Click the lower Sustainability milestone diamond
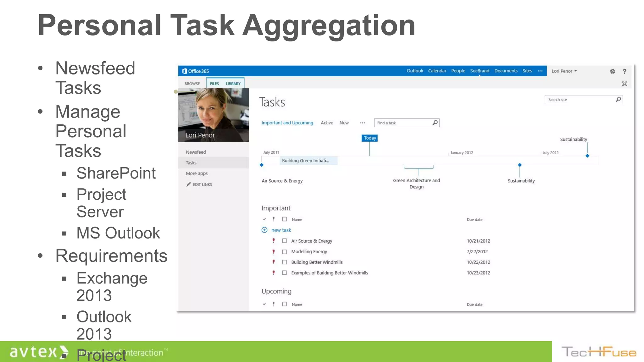 pos(519,165)
